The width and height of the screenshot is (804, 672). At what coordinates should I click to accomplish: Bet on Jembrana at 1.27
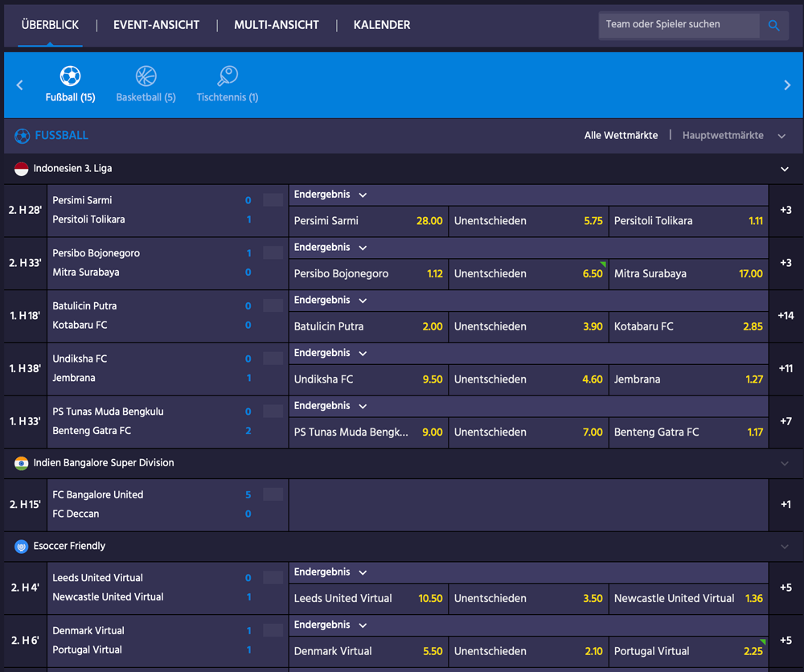pyautogui.click(x=689, y=380)
